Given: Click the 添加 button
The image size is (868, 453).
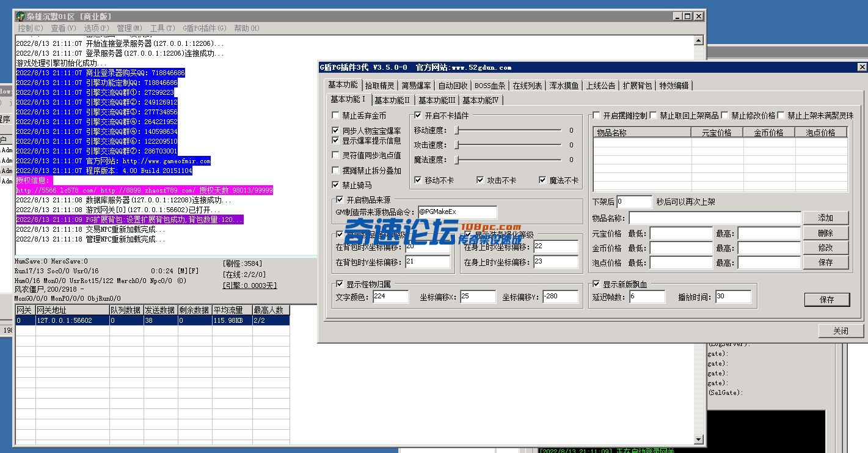Looking at the screenshot, I should point(825,218).
